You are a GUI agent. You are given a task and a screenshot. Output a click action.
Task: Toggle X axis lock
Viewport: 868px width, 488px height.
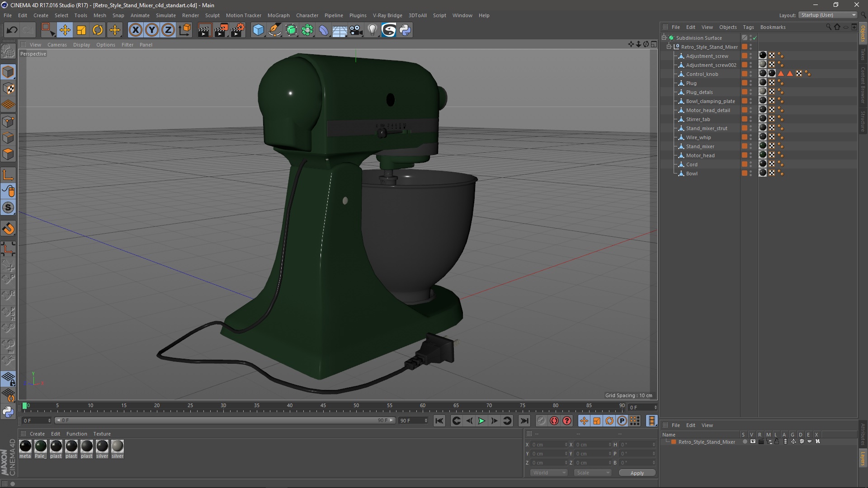click(135, 30)
